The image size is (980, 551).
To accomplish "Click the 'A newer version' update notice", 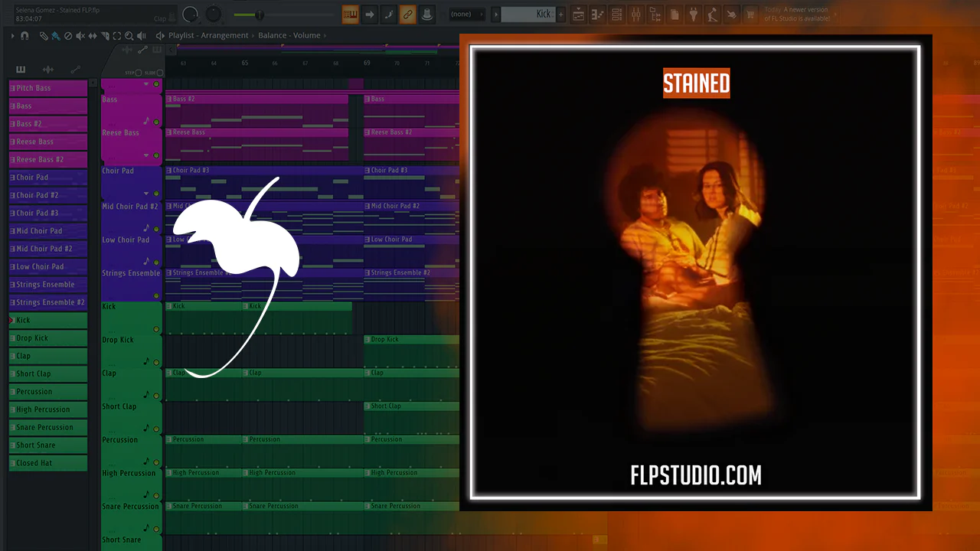I will (796, 14).
